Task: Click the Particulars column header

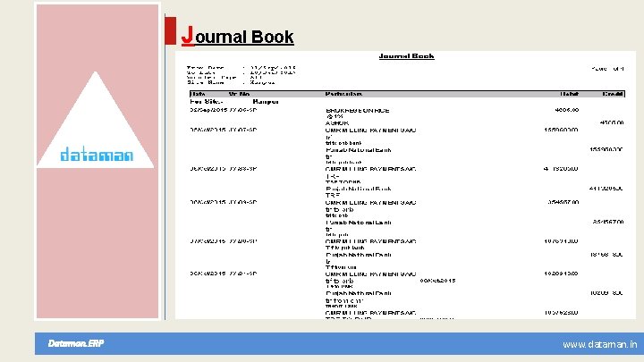Action: click(343, 94)
